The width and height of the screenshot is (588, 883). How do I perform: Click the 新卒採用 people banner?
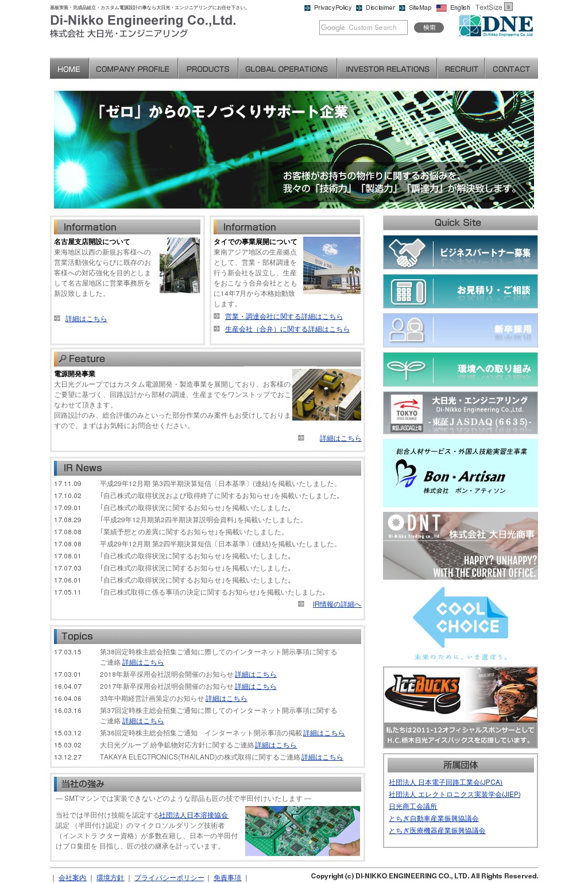[x=461, y=330]
